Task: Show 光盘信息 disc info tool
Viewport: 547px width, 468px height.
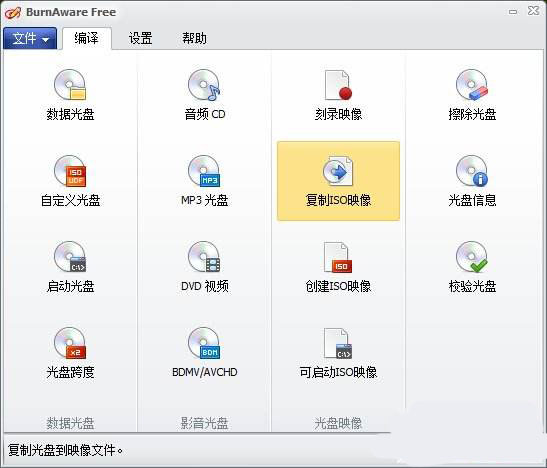Action: tap(472, 181)
